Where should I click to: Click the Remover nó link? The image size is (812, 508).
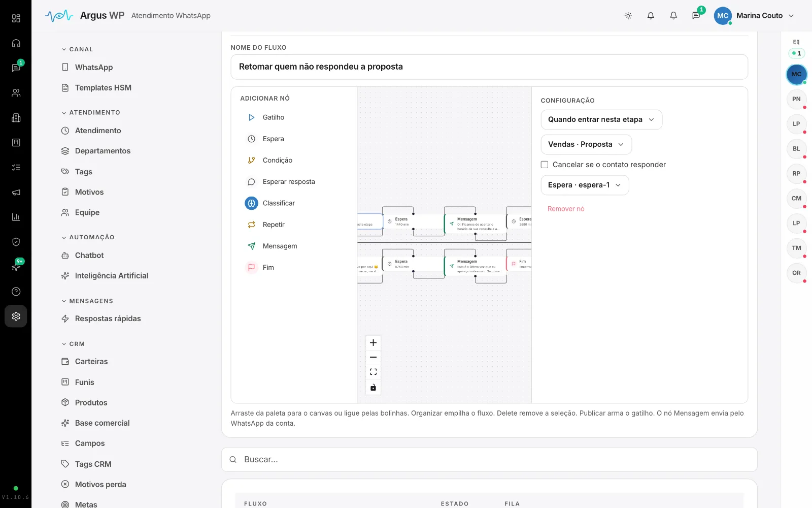coord(566,209)
